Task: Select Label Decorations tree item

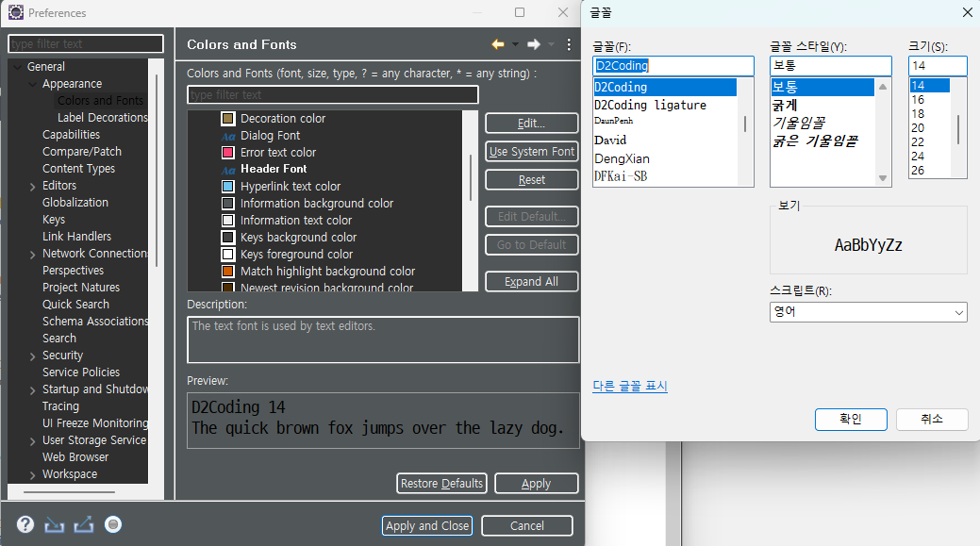Action: [103, 118]
